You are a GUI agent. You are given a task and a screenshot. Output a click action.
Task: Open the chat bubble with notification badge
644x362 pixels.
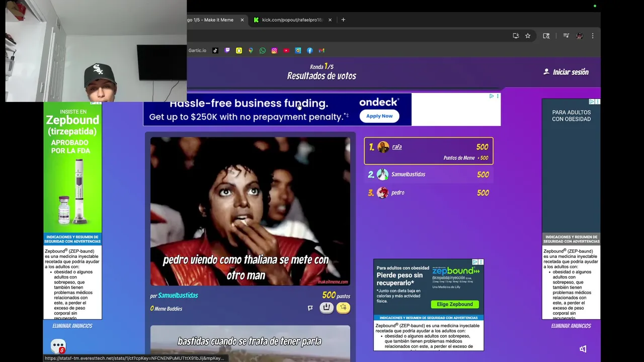coord(58,346)
